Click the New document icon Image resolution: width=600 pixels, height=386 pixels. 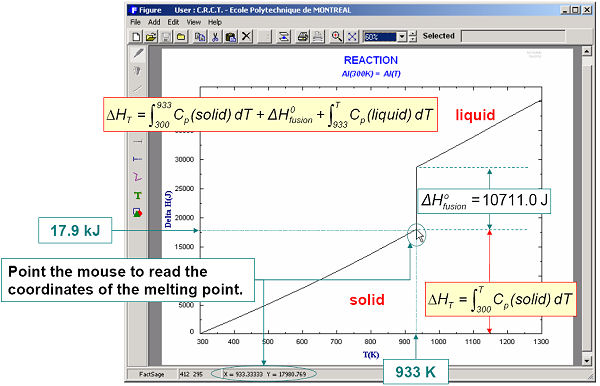tap(136, 37)
